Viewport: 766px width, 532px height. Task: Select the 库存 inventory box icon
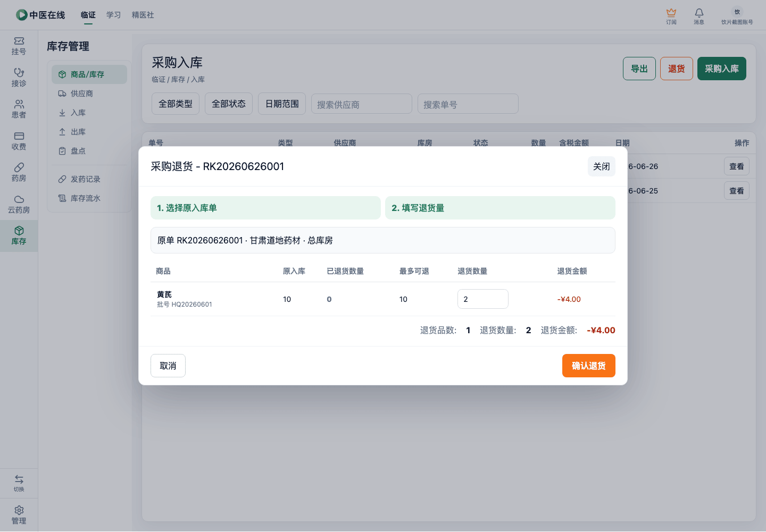click(x=19, y=236)
